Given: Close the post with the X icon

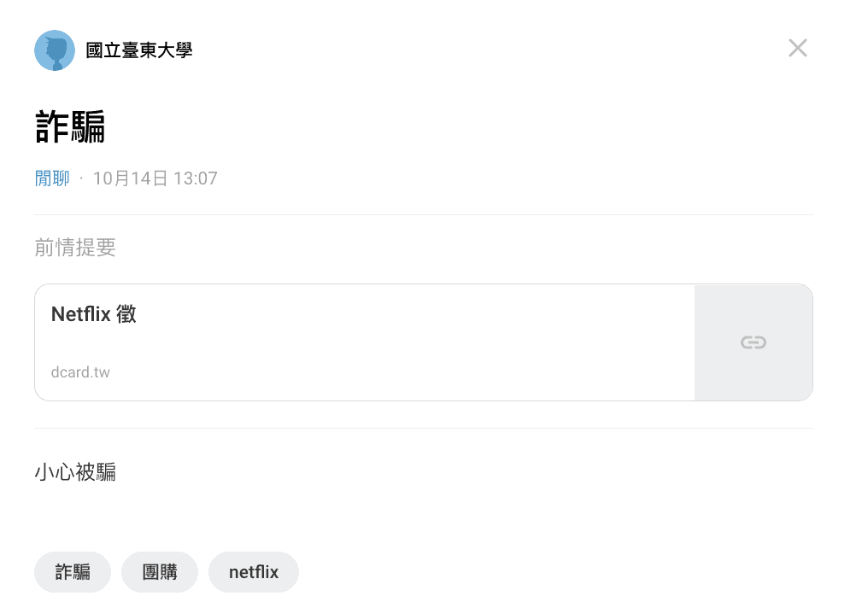Looking at the screenshot, I should pos(798,48).
